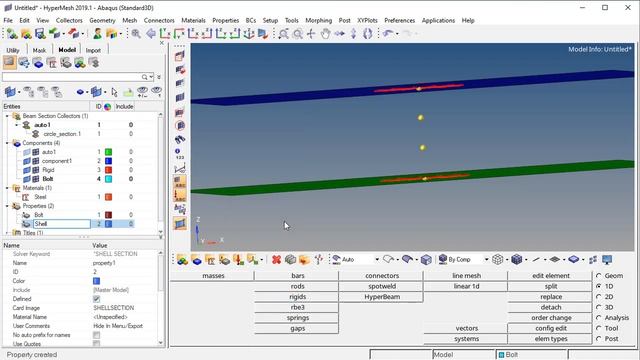The image size is (640, 360).
Task: Switch to the Import tab
Action: [x=93, y=50]
